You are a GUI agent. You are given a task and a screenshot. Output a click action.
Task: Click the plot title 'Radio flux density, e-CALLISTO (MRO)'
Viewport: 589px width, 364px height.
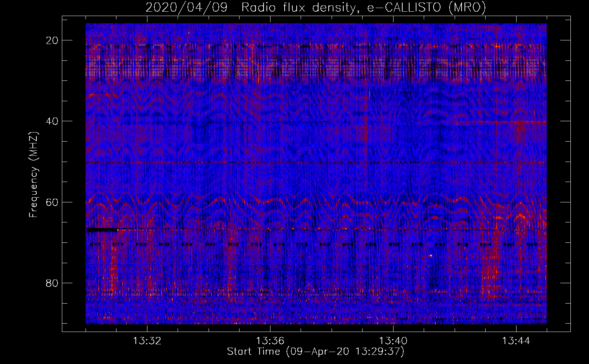[x=363, y=7]
